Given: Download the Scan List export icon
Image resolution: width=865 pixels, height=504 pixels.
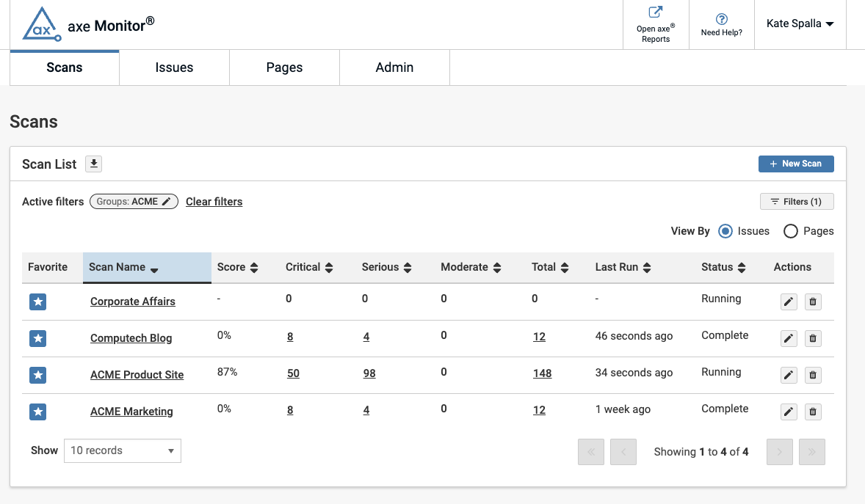Looking at the screenshot, I should coord(93,164).
